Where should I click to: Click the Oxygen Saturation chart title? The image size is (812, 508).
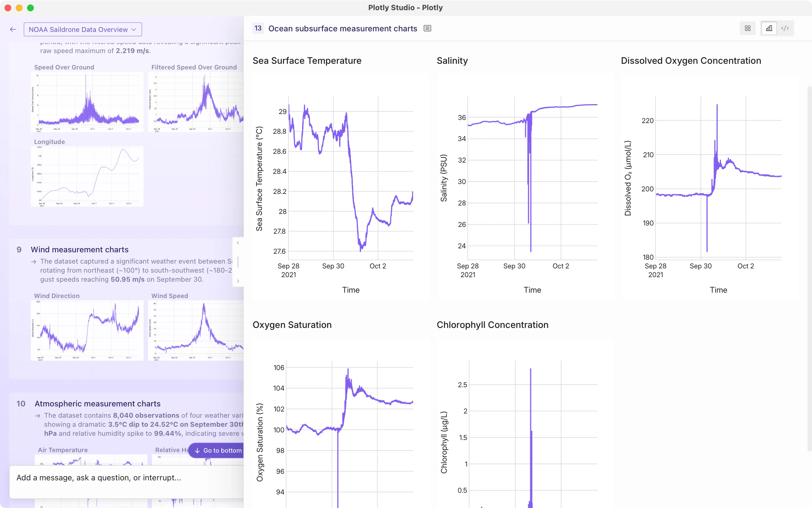[x=292, y=325]
